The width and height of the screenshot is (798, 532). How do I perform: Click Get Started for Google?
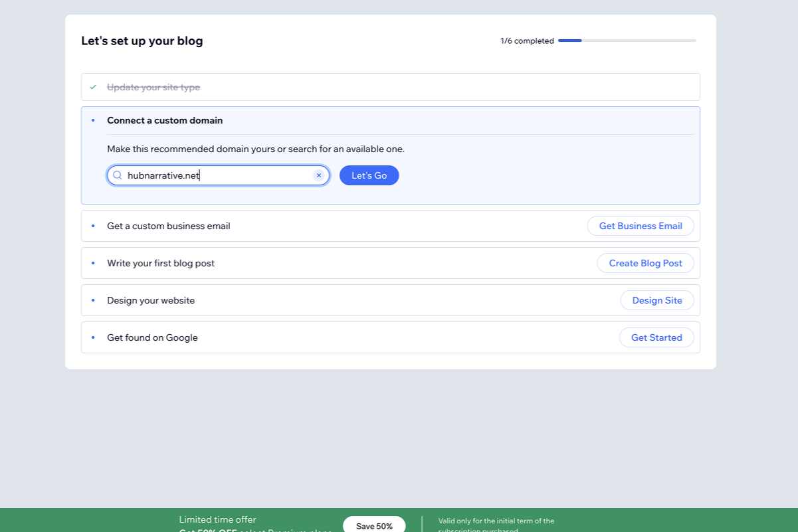point(656,337)
